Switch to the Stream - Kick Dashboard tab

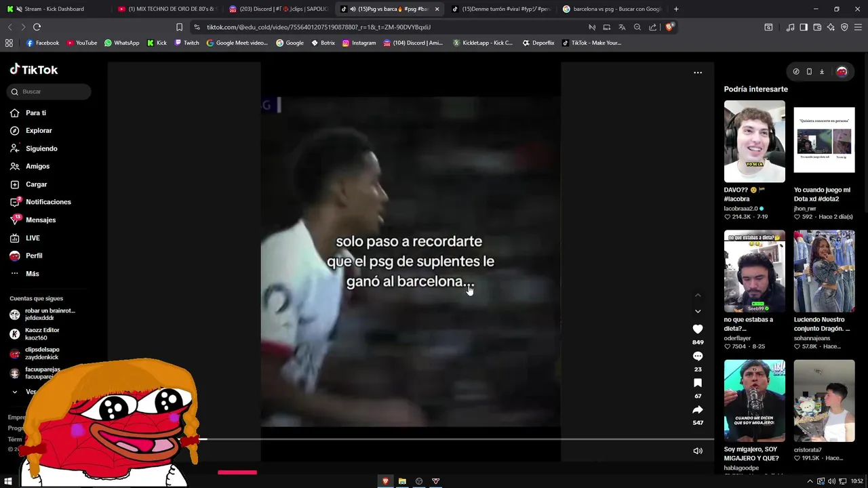point(54,9)
